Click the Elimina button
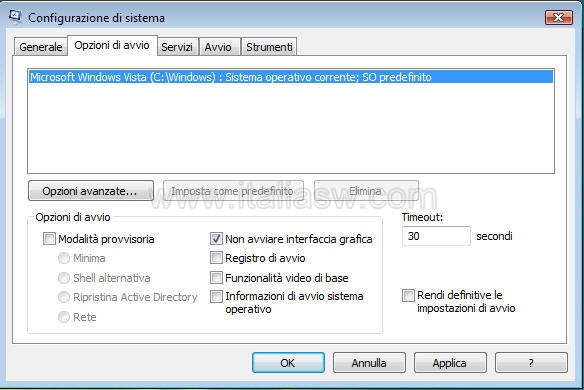Image resolution: width=584 pixels, height=390 pixels. [x=366, y=191]
